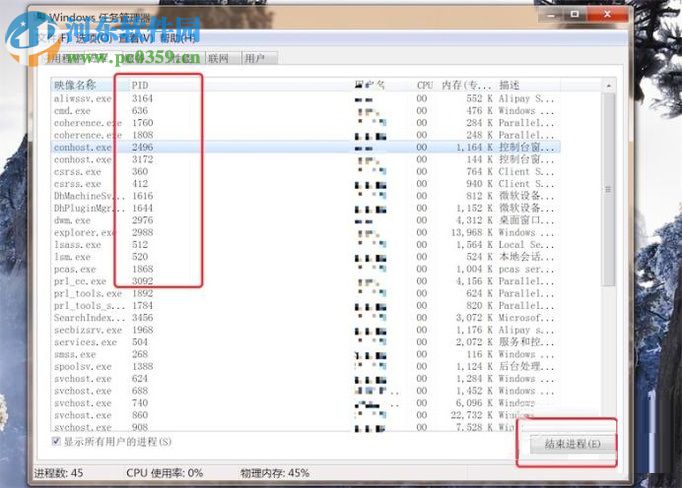Select the dwm.exe process row
Viewport: 682px width, 488px height.
305,220
